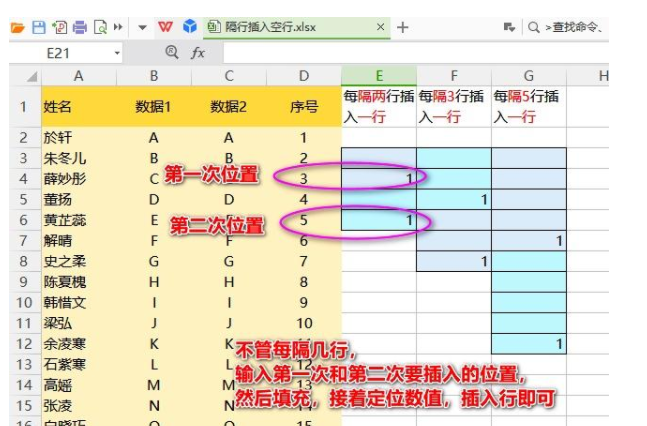Click the blue cube template icon
The height and width of the screenshot is (426, 647).
[x=190, y=27]
